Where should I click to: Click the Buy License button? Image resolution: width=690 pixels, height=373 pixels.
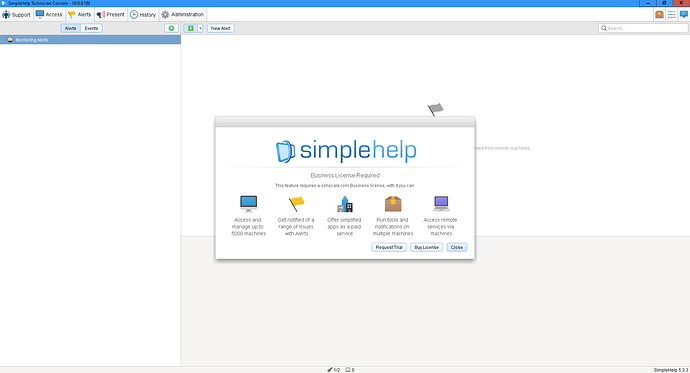tap(426, 247)
